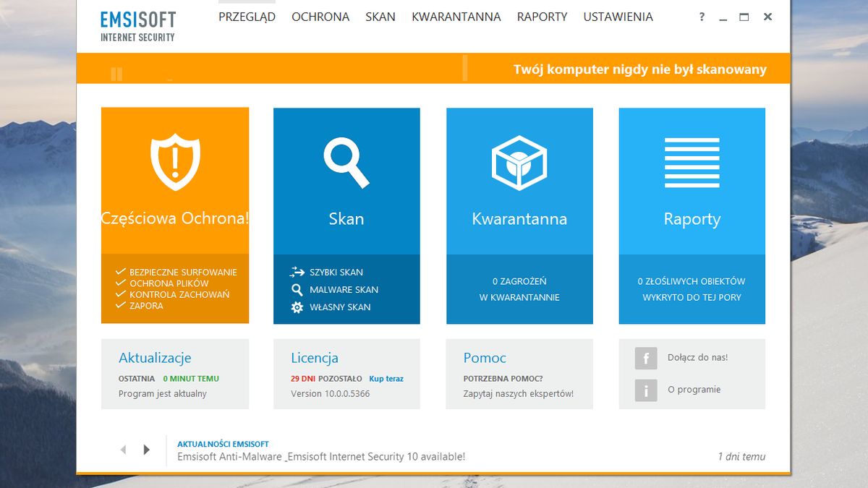868x488 pixels.
Task: Open the help question mark
Action: [x=702, y=17]
